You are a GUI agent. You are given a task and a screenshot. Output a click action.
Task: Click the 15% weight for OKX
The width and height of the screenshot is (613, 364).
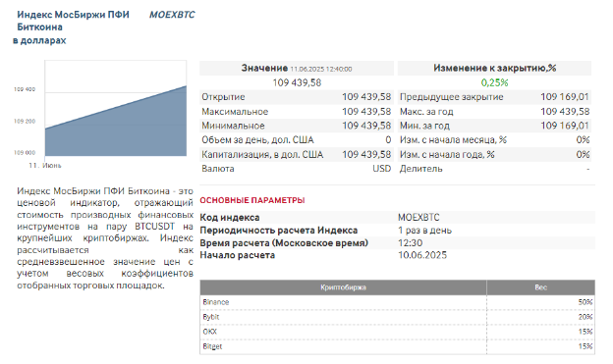click(x=585, y=332)
